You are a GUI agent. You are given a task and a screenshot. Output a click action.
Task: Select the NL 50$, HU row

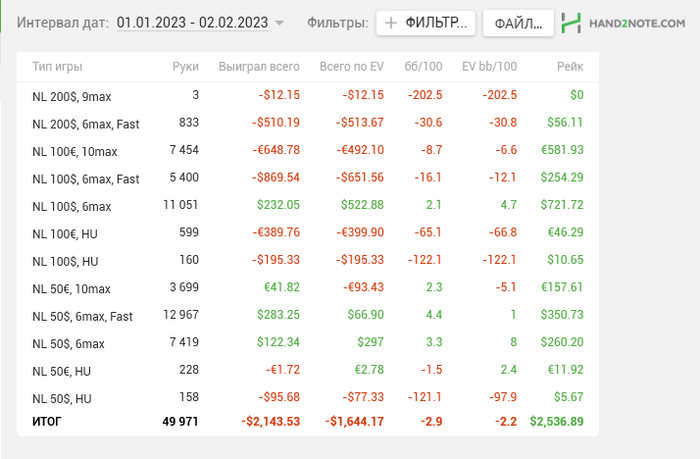coord(308,397)
